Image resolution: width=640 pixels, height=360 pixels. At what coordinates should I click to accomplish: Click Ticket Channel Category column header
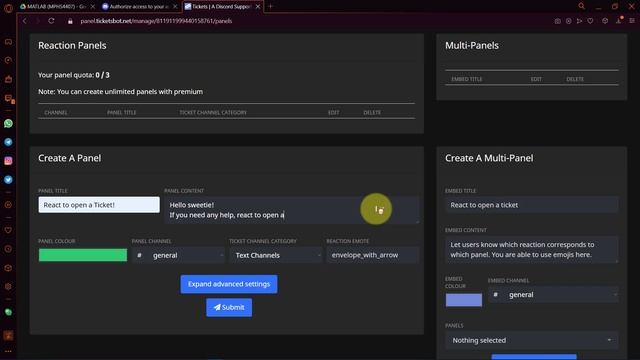pos(213,113)
